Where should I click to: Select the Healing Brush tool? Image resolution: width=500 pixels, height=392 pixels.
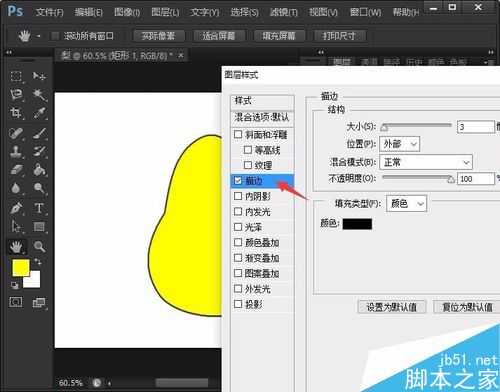(16, 133)
